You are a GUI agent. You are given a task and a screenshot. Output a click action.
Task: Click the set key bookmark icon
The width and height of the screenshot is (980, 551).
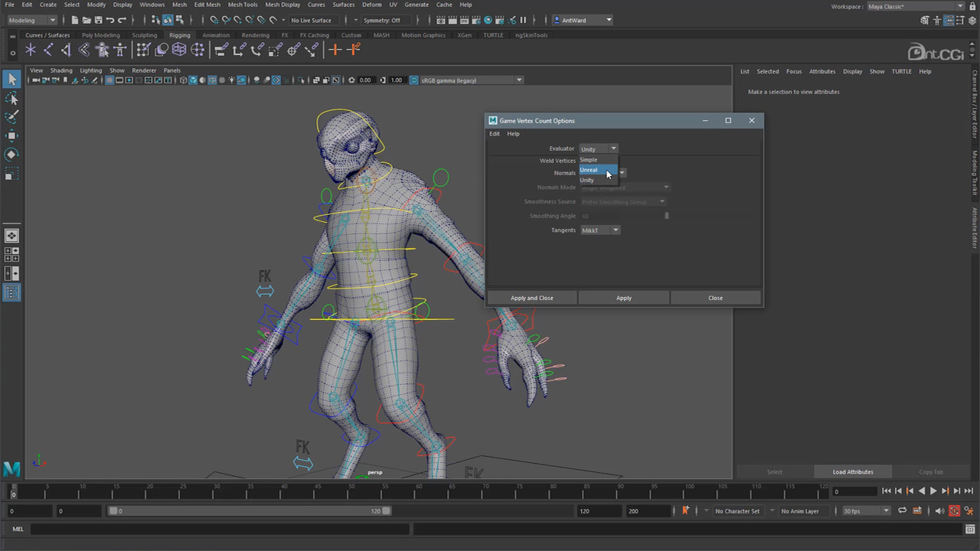click(685, 510)
